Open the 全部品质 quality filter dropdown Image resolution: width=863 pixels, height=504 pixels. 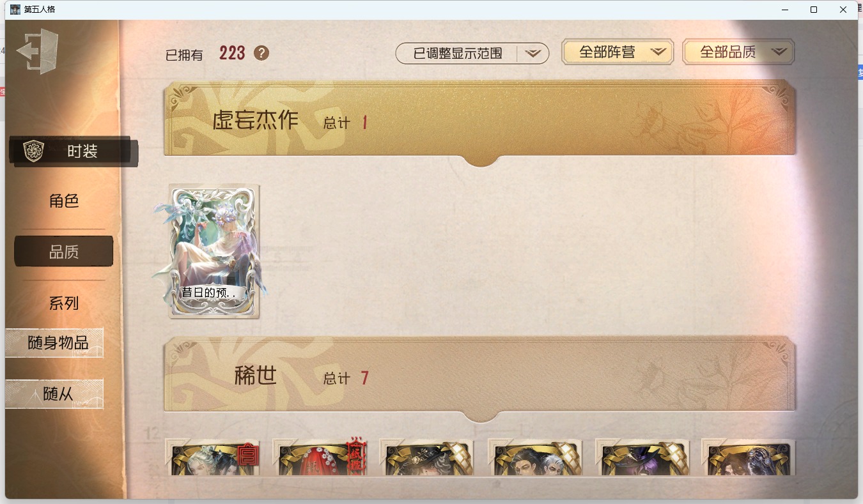tap(738, 52)
